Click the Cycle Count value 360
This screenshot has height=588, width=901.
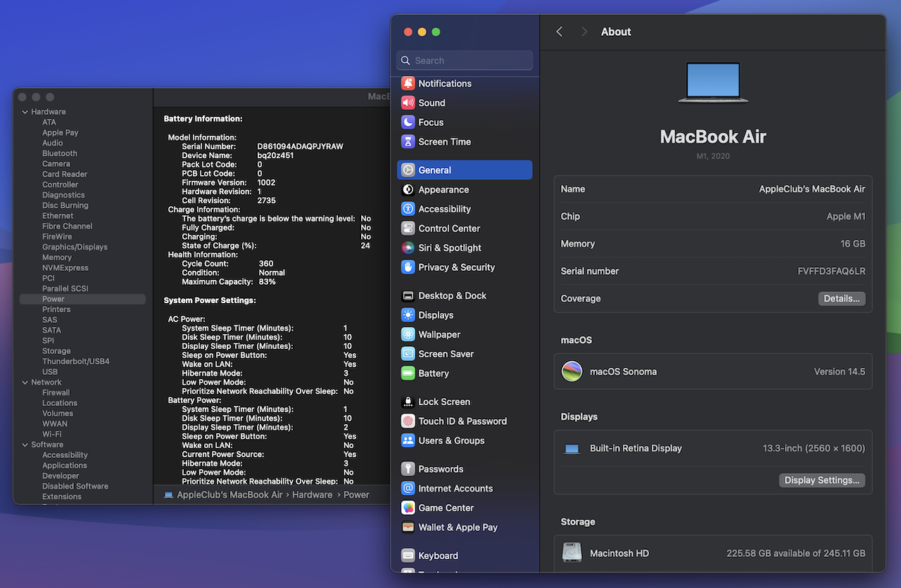pos(266,264)
